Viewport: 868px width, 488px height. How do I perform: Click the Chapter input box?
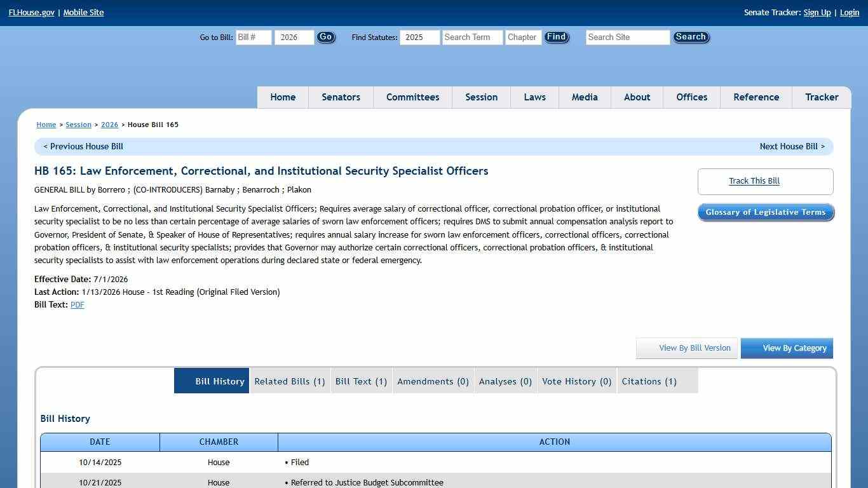point(523,37)
